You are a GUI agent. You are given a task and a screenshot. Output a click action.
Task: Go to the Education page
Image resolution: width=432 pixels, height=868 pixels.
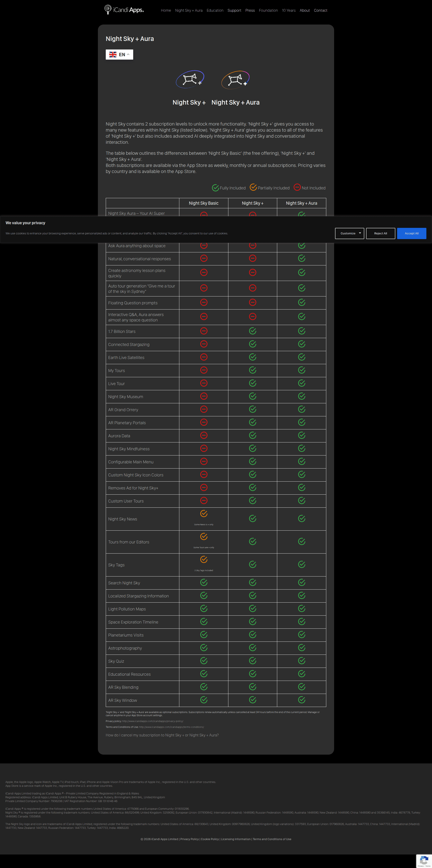click(215, 10)
